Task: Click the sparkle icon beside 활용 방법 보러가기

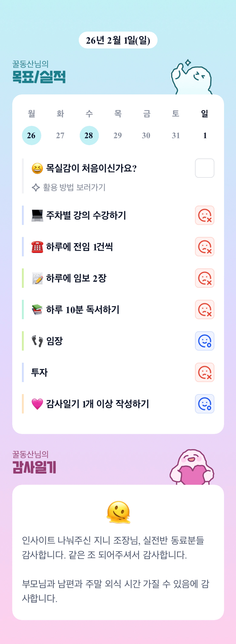Action: point(36,188)
